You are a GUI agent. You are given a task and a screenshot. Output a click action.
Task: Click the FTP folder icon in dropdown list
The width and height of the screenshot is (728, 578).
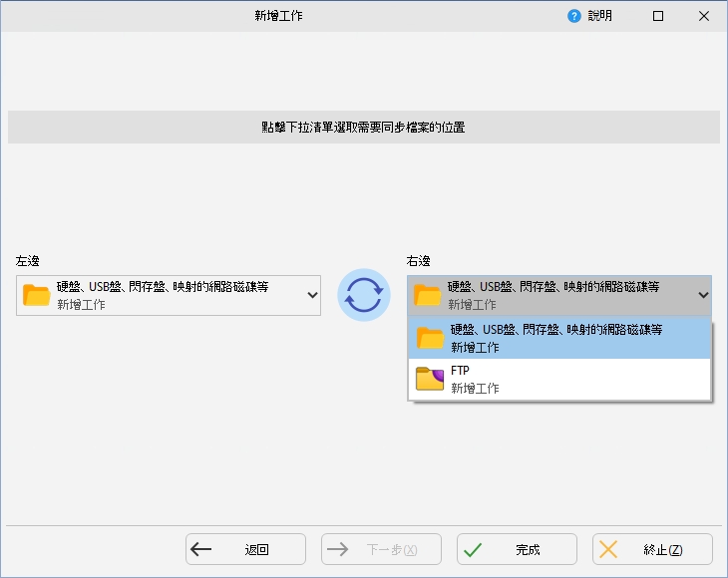click(x=430, y=379)
